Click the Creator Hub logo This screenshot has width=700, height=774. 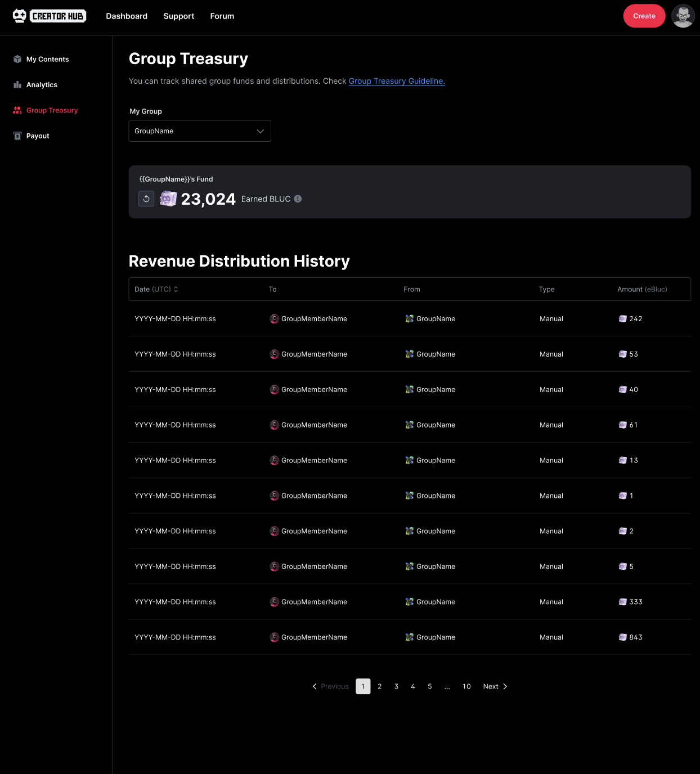[50, 16]
